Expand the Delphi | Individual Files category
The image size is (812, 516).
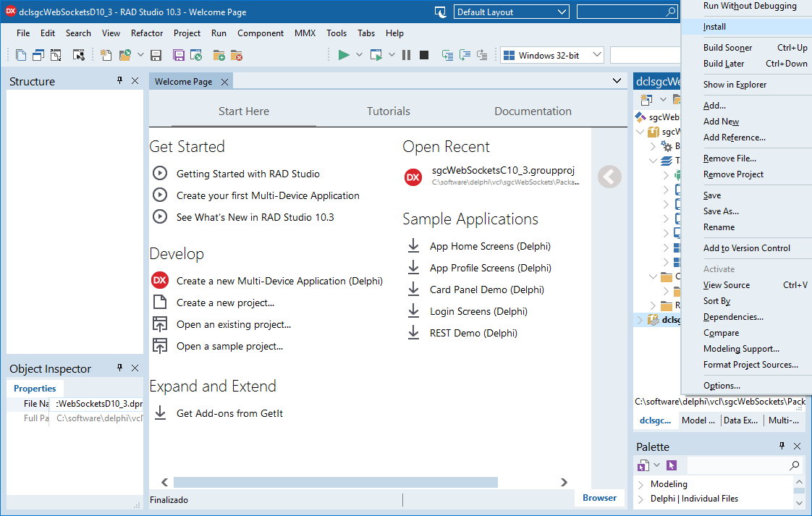[641, 499]
